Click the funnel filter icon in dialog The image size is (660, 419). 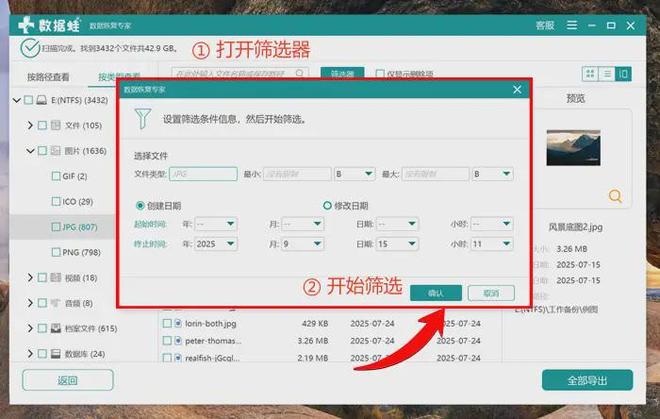click(143, 119)
